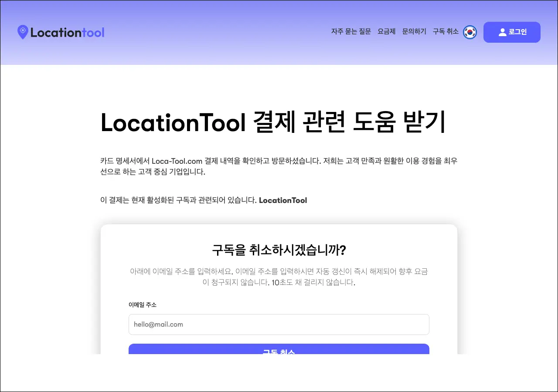Click the user icon inside the login button
The width and height of the screenshot is (558, 392).
pyautogui.click(x=502, y=32)
